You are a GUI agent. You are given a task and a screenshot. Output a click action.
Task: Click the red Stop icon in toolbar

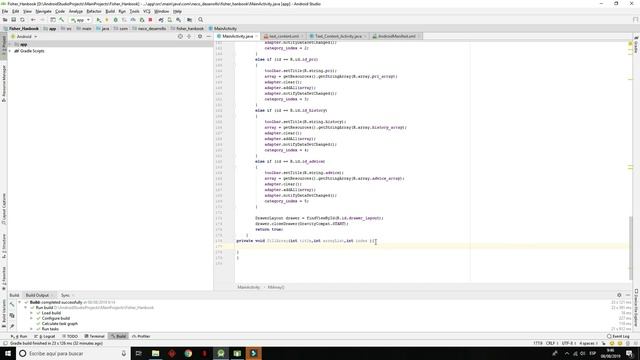(150, 20)
